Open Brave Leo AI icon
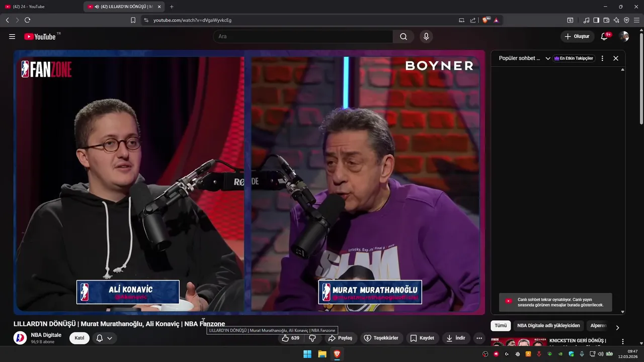The width and height of the screenshot is (644, 362). [x=616, y=20]
